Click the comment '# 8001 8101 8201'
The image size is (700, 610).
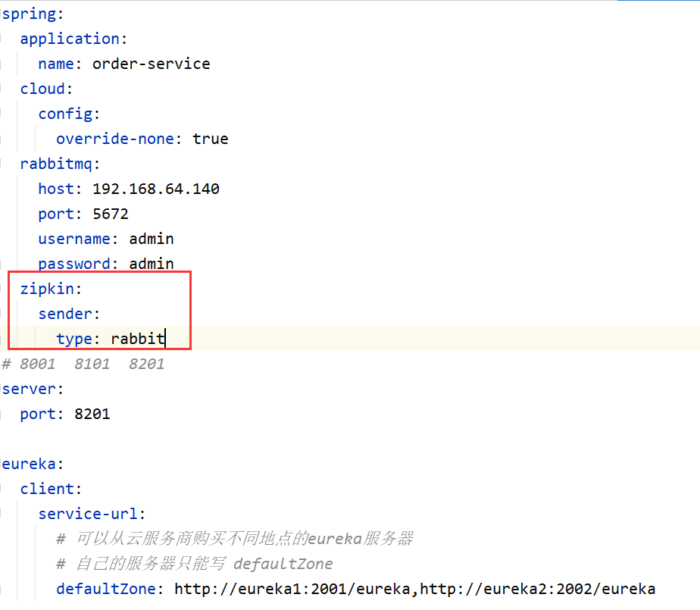coord(83,364)
